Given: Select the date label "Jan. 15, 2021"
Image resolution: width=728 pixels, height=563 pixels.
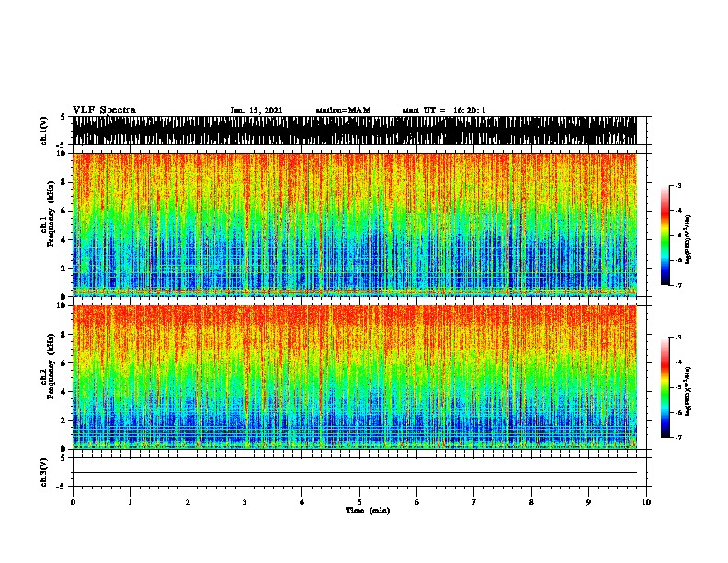Looking at the screenshot, I should (256, 110).
